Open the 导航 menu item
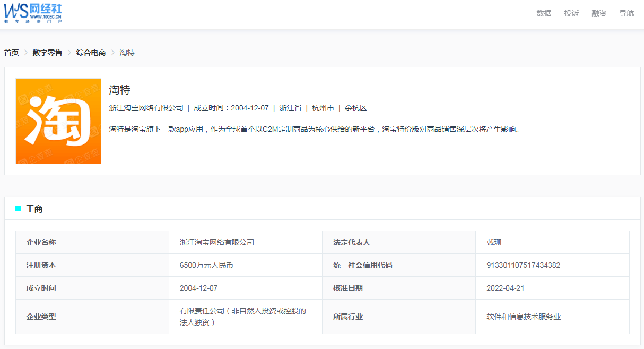Viewport: 644px width, 349px height. [626, 13]
